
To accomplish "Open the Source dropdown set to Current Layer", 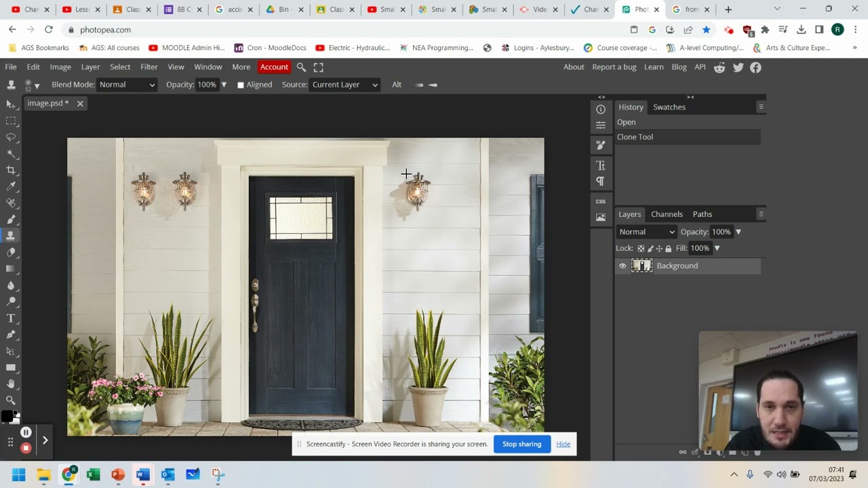I will pos(344,85).
